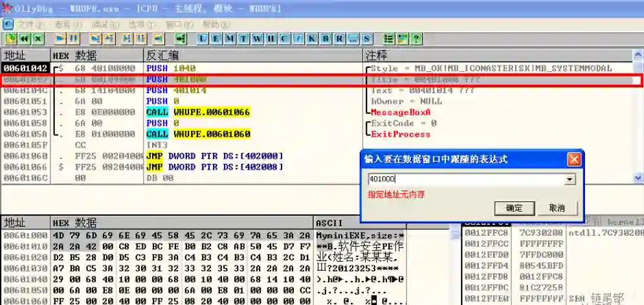Image resolution: width=644 pixels, height=305 pixels.
Task: Open CPU window with C button
Action: [x=285, y=39]
